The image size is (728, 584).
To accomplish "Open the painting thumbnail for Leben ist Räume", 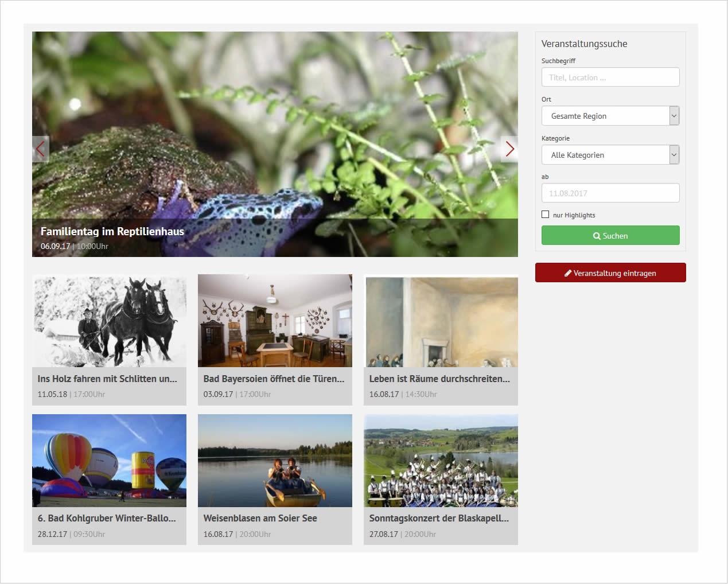I will point(441,321).
